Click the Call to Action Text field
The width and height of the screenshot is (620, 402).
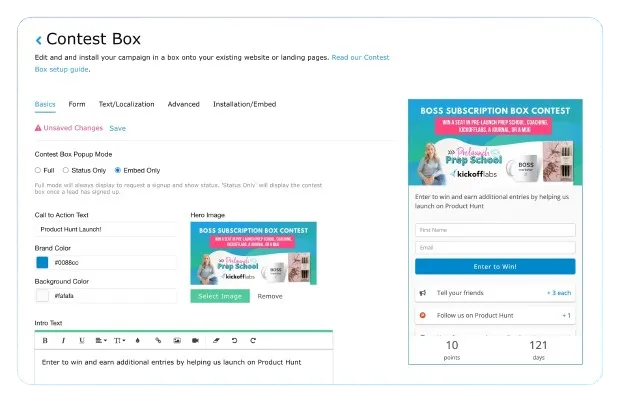[x=105, y=229]
